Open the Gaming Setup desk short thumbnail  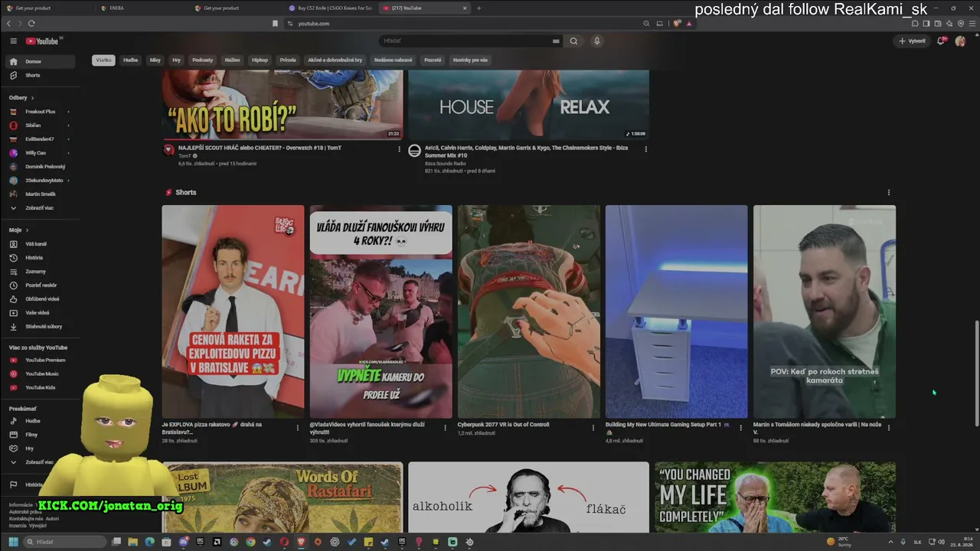pyautogui.click(x=676, y=311)
